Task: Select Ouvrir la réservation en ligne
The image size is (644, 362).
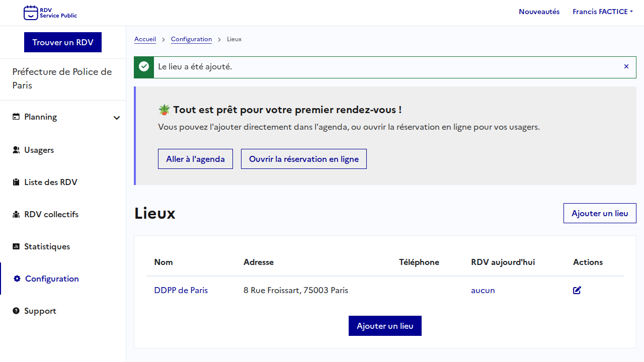Action: coord(303,159)
